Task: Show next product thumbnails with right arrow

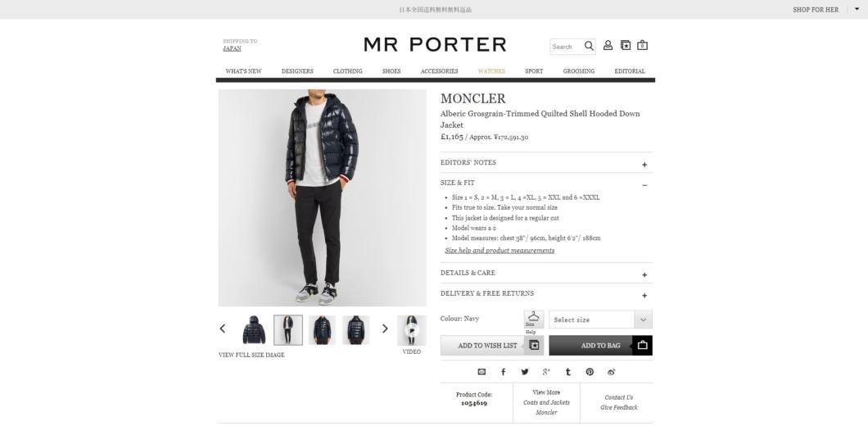Action: point(386,329)
